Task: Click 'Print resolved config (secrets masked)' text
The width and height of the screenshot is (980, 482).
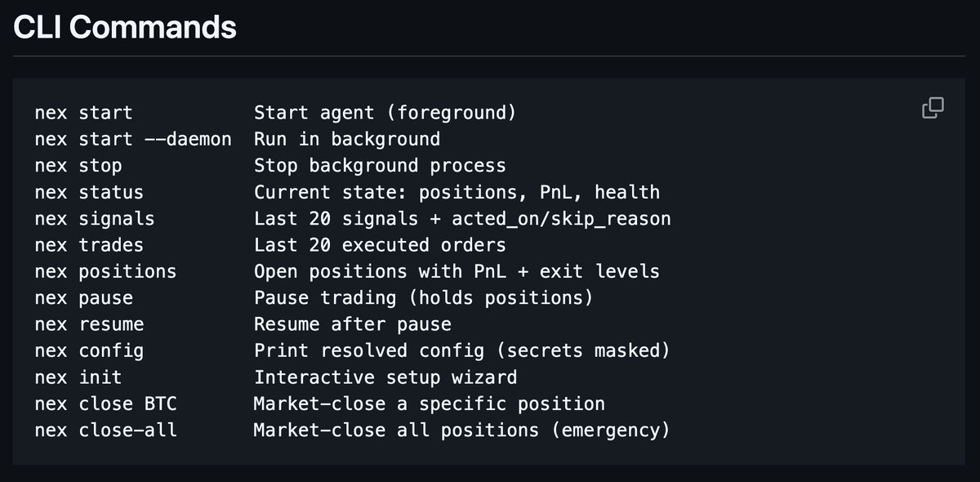Action: [461, 350]
